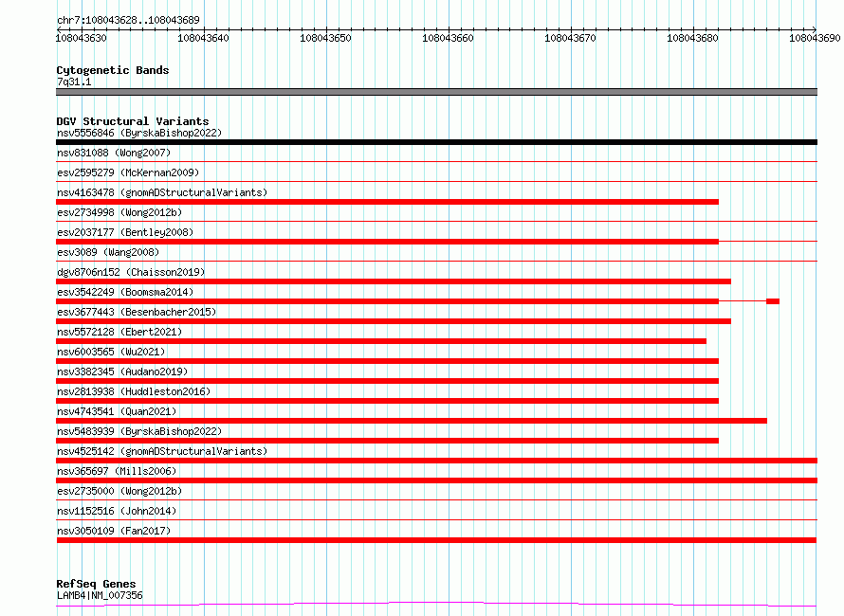This screenshot has height=616, width=844.
Task: Select the RefSeq Genes track title
Action: click(96, 584)
